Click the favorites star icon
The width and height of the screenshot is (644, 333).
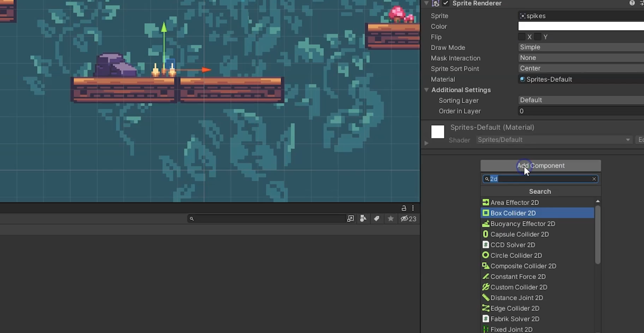(x=390, y=219)
